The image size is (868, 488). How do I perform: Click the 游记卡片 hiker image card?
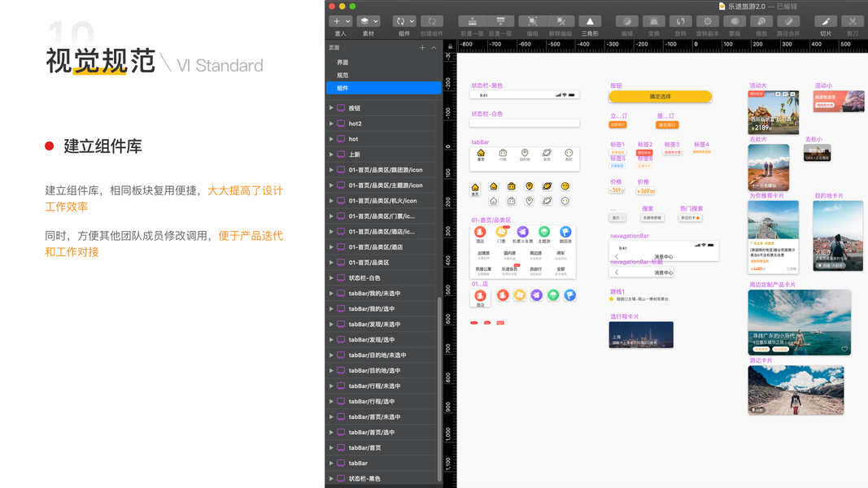point(796,390)
